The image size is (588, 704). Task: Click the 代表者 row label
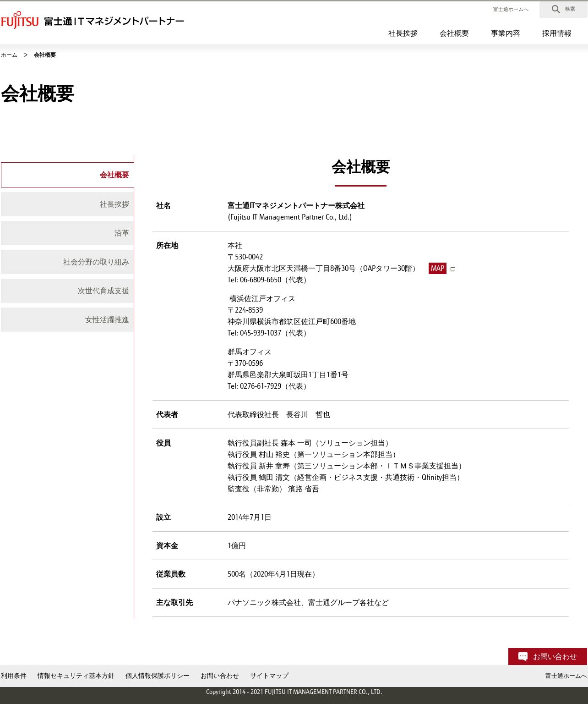(x=167, y=415)
